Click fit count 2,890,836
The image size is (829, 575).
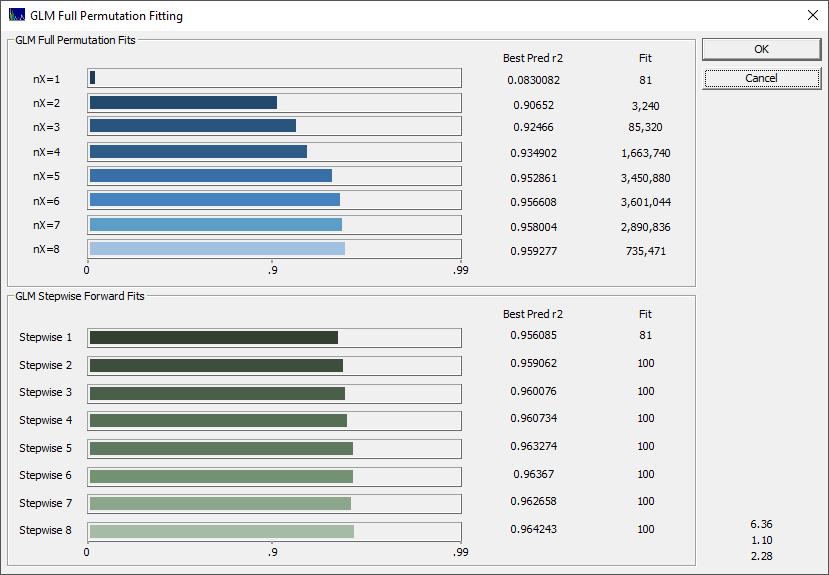[646, 227]
